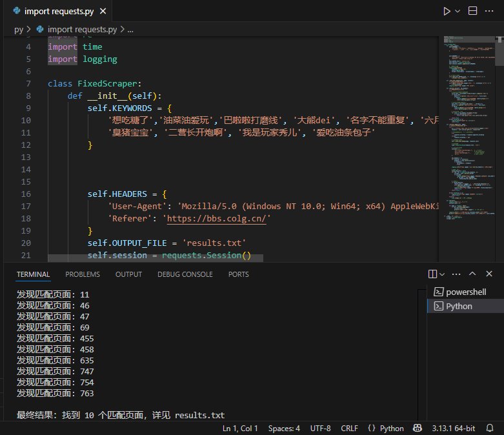The image size is (504, 435).
Task: Switch to the PROBLEMS tab
Action: tap(83, 274)
